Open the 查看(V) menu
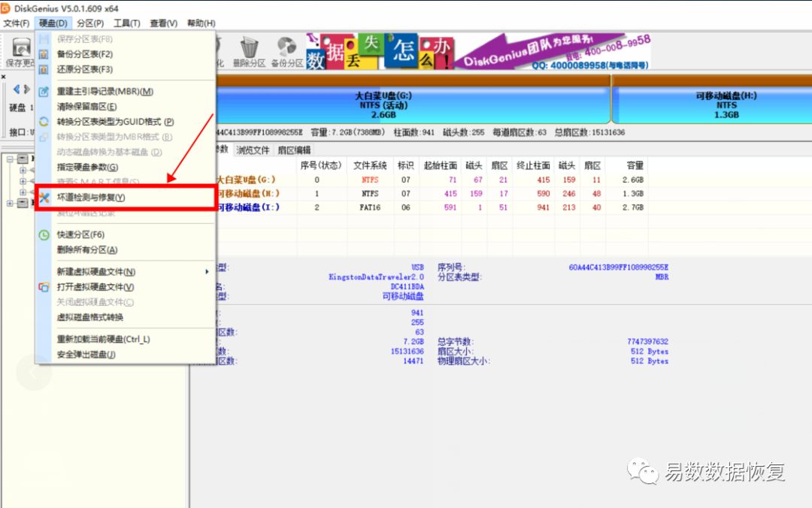Image resolution: width=812 pixels, height=508 pixels. click(x=164, y=23)
